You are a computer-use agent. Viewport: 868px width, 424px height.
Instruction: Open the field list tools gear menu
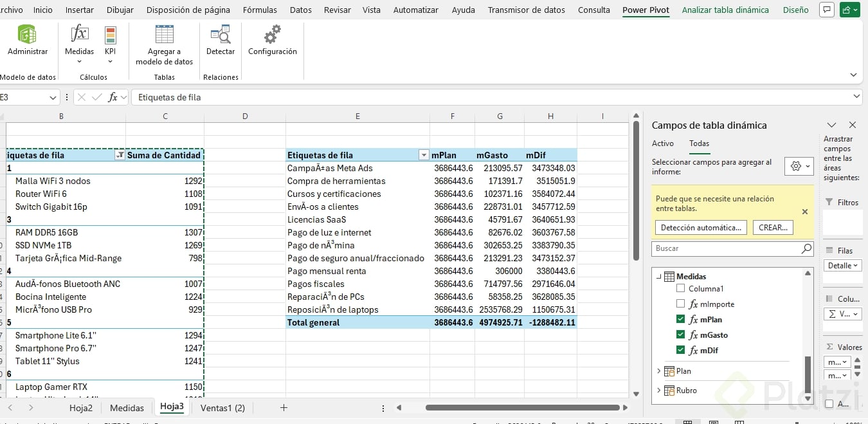click(799, 167)
